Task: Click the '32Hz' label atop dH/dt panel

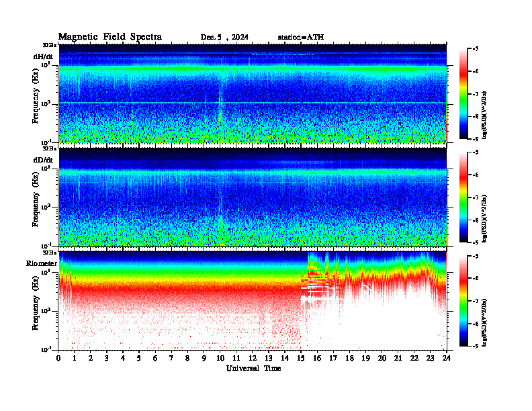Action: tap(50, 45)
